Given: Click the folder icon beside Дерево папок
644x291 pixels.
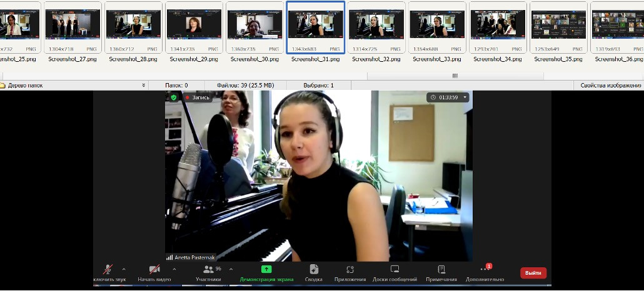Looking at the screenshot, I should (x=3, y=86).
